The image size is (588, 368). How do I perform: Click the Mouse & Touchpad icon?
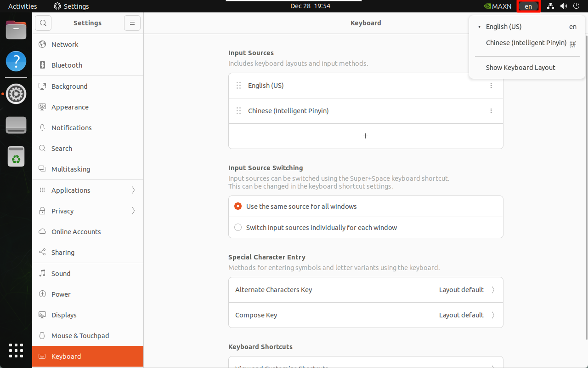pos(42,335)
